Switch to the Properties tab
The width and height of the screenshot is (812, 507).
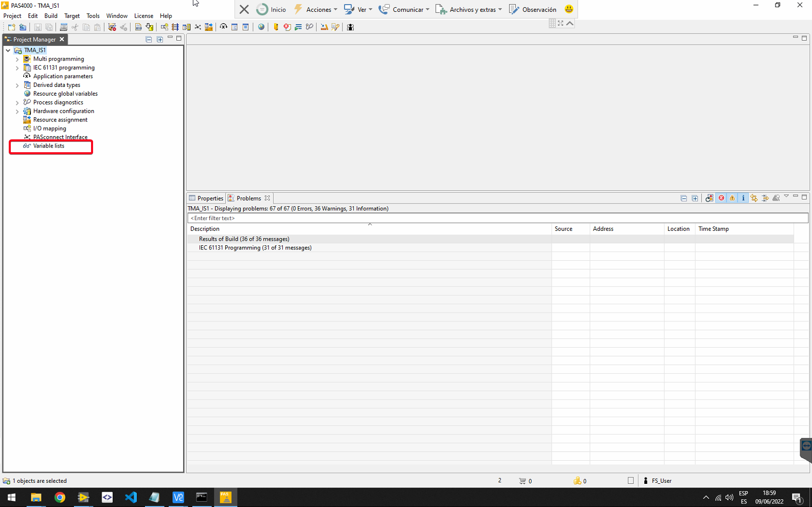(206, 198)
